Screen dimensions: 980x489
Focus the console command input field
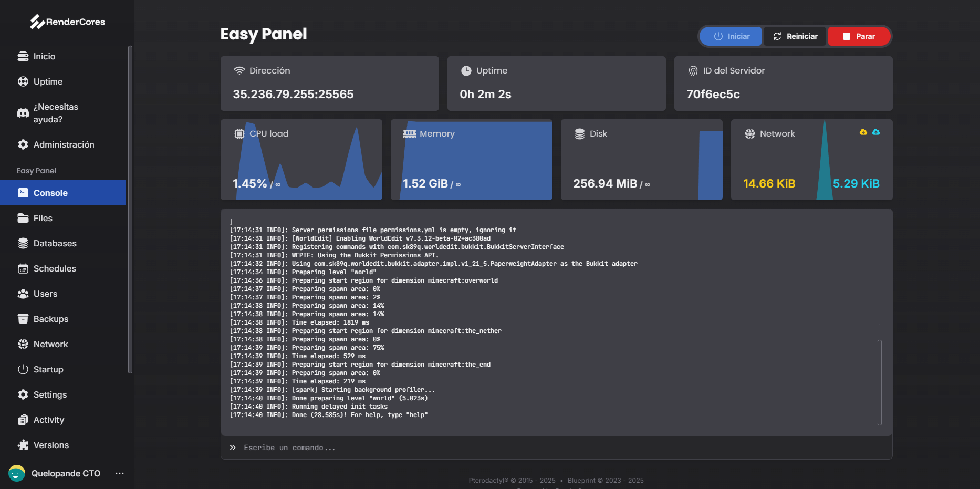pyautogui.click(x=557, y=448)
